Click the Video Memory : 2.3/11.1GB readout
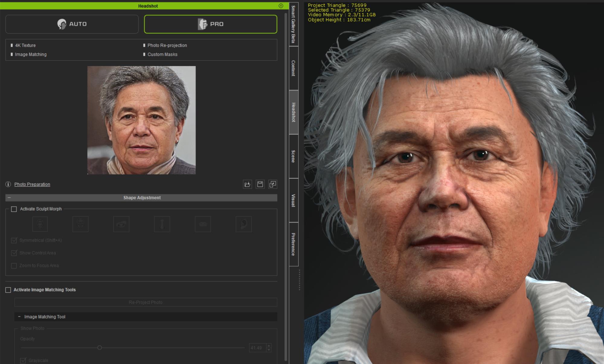Screen dimensions: 604x364 point(342,15)
